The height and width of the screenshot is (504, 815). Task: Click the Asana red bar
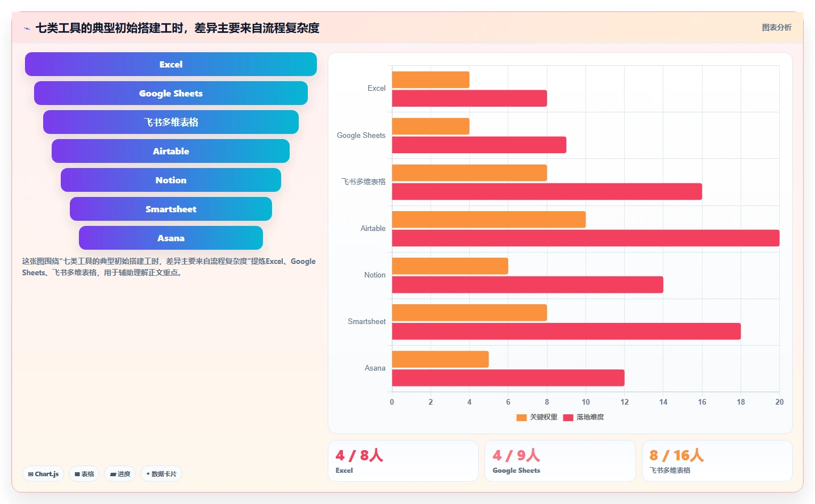(x=508, y=378)
